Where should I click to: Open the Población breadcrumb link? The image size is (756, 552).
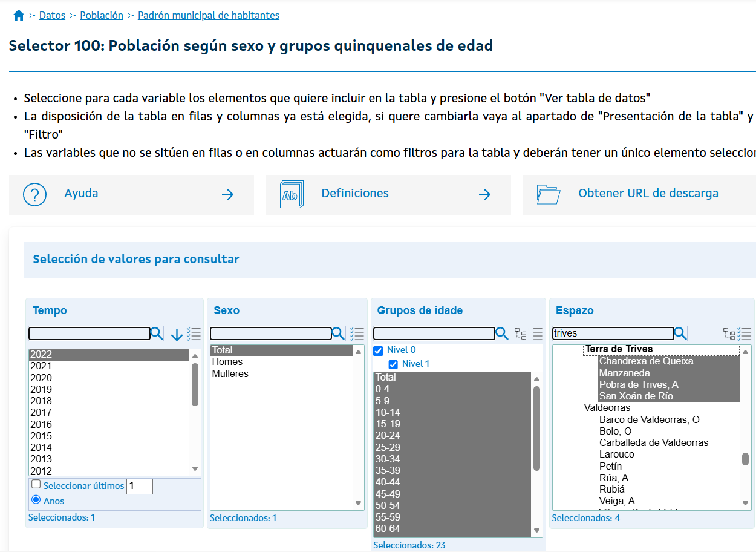(102, 15)
